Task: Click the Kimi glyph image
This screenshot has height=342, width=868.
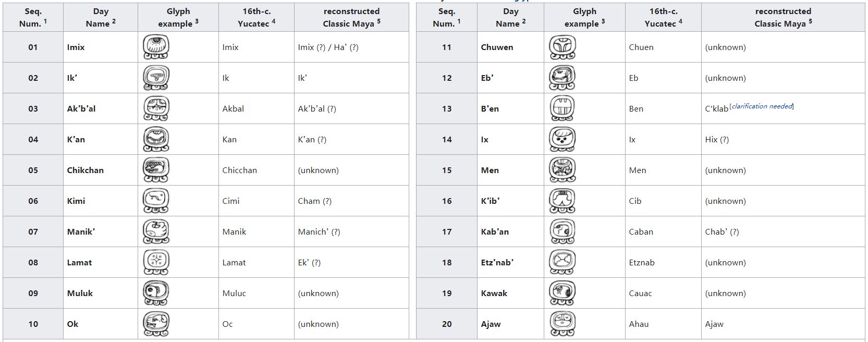Action: [156, 201]
